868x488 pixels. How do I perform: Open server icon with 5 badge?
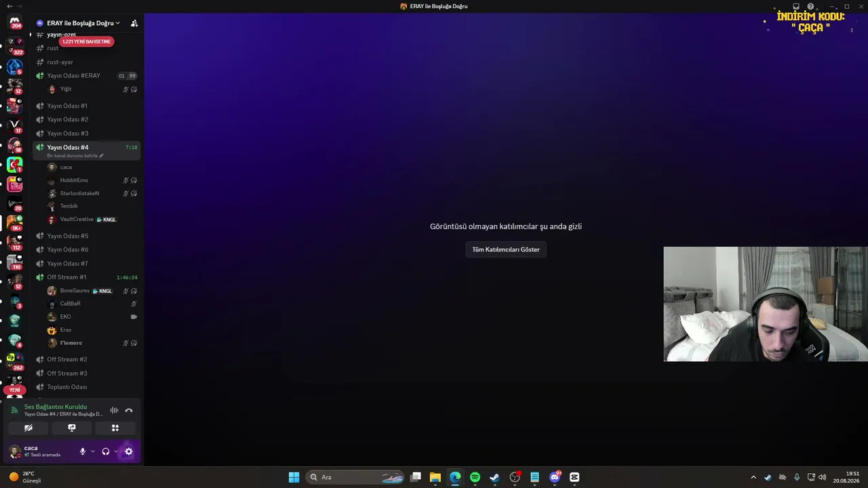(15, 66)
